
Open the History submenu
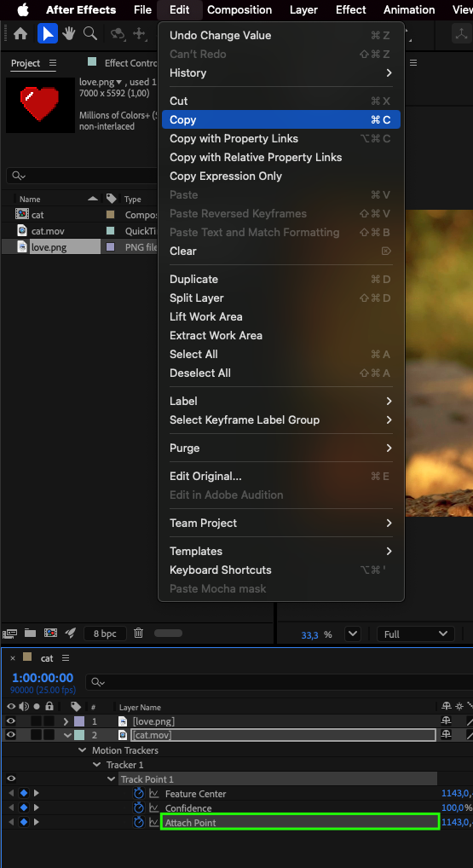tap(281, 73)
